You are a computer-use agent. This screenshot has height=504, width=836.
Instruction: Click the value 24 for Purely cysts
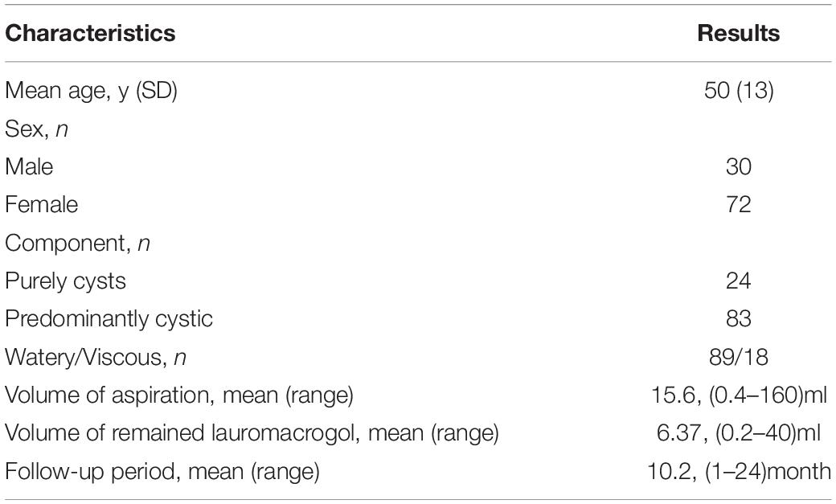click(x=739, y=281)
